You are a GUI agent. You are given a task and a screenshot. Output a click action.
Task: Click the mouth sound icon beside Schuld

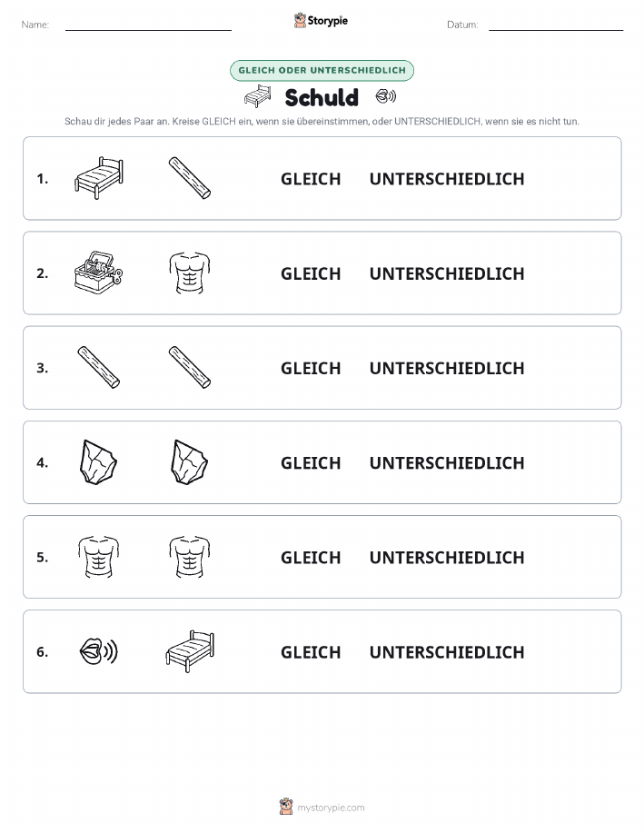pos(386,96)
